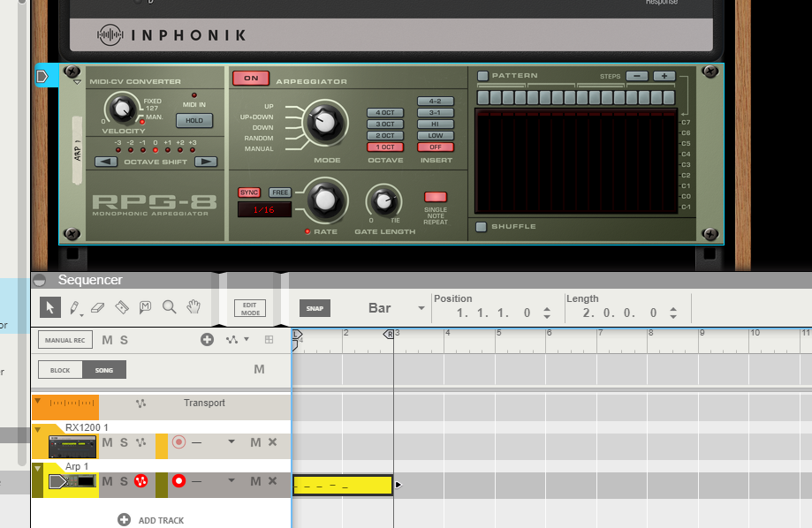
Task: Click the RPG-8 device tab icon
Action: tap(42, 77)
